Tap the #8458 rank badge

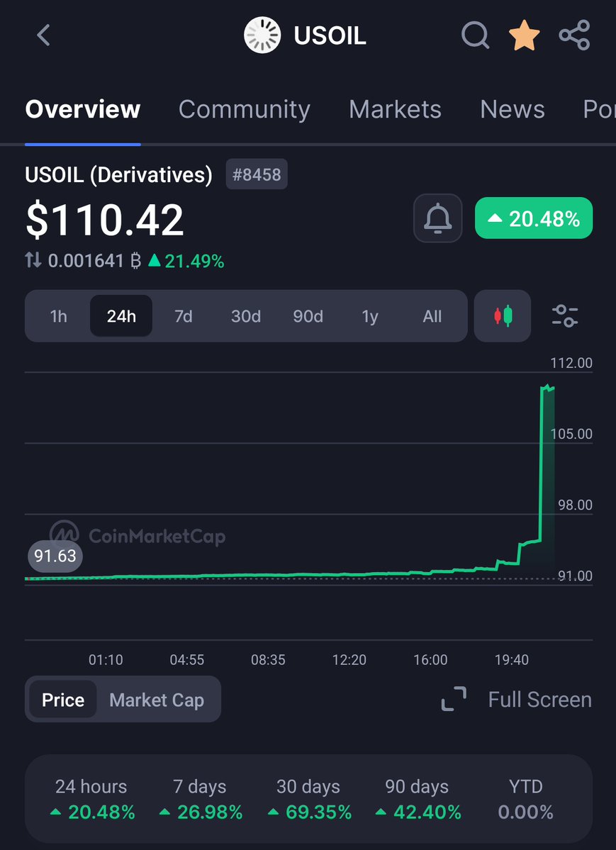257,174
